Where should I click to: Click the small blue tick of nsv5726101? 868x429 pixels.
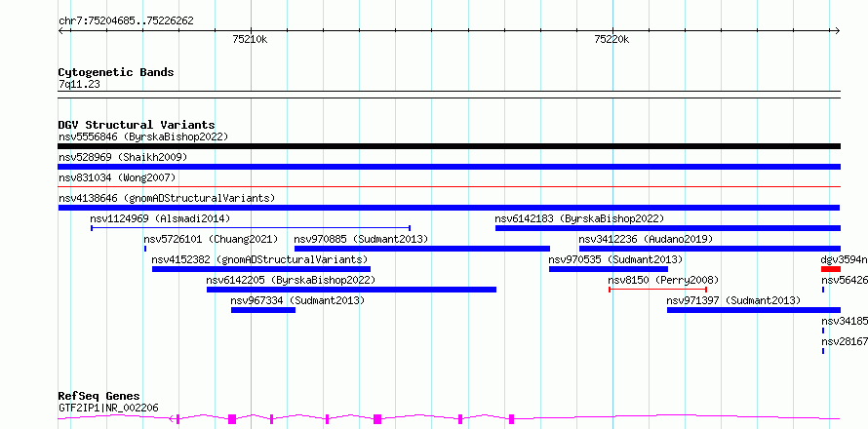pyautogui.click(x=145, y=249)
